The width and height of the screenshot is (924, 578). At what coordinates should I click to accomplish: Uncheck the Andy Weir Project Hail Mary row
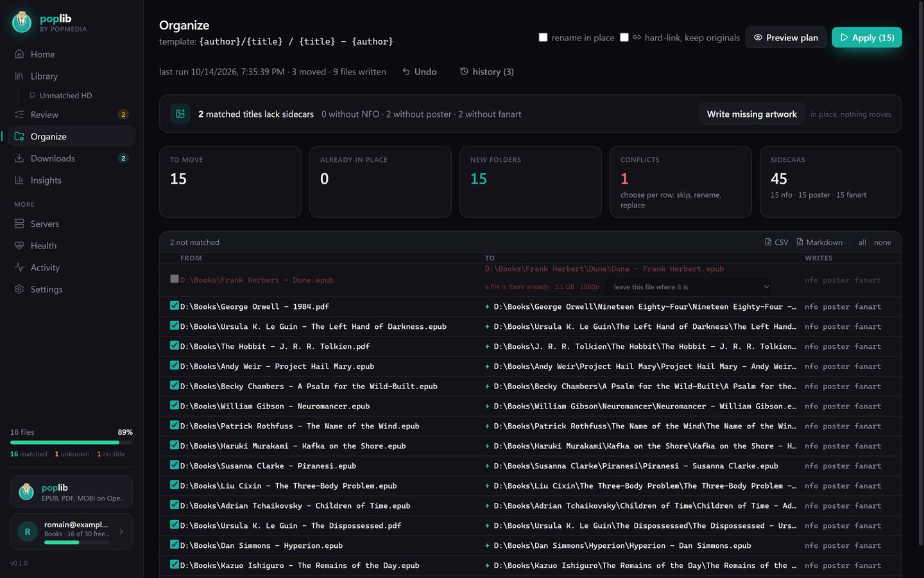175,365
